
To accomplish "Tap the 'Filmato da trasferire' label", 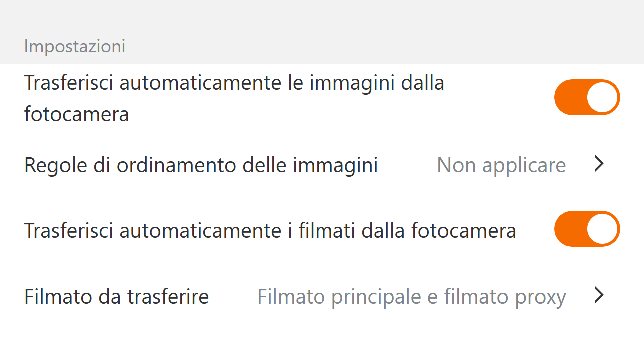I will click(116, 297).
